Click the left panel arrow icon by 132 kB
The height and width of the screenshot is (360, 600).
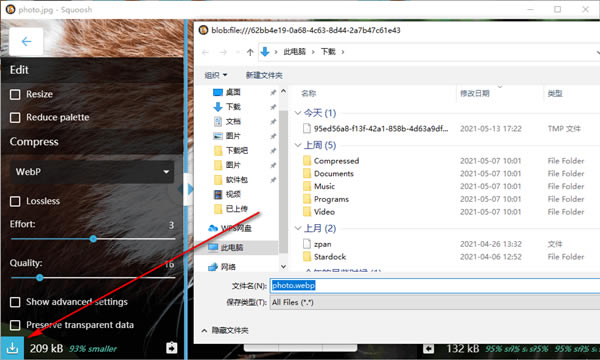[x=429, y=349]
